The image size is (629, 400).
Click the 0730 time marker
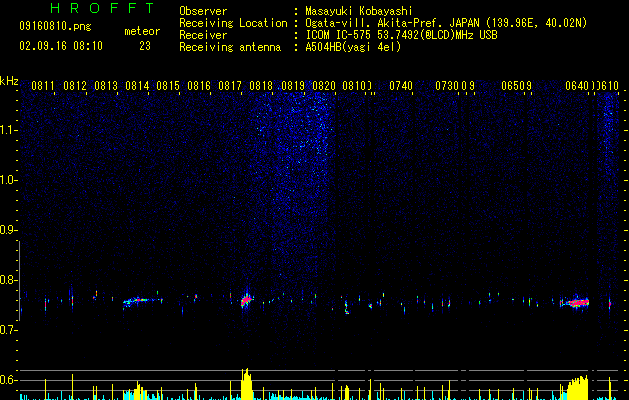pos(447,86)
